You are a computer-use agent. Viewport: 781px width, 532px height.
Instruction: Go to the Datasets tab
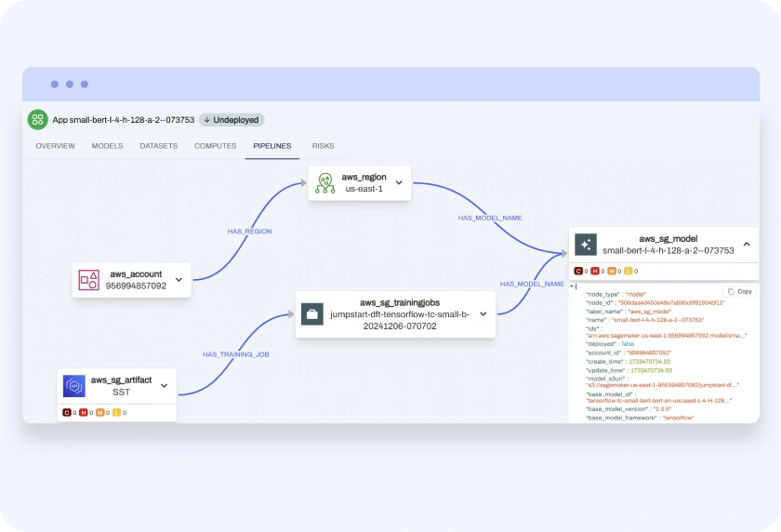pyautogui.click(x=158, y=146)
